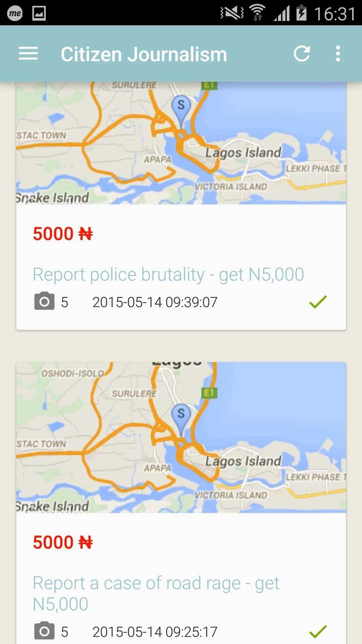Tap the 5000 ₦ reward on the first card

(x=63, y=234)
